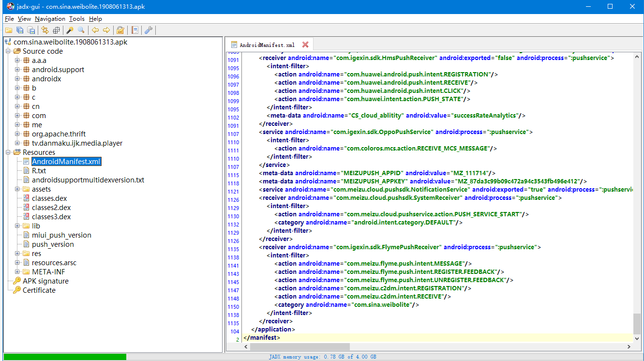Viewport: 644px width, 361px height.
Task: Open the Navigation menu
Action: (50, 19)
